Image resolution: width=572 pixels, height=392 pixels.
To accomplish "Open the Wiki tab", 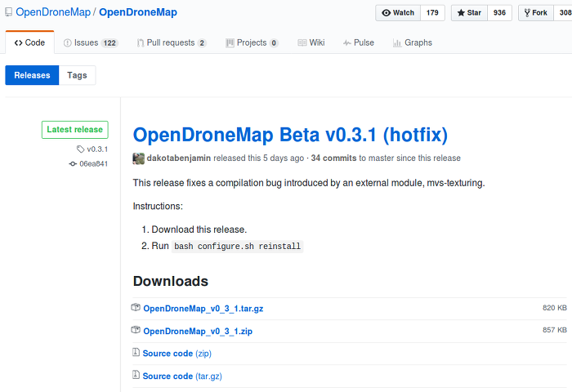I will (311, 42).
